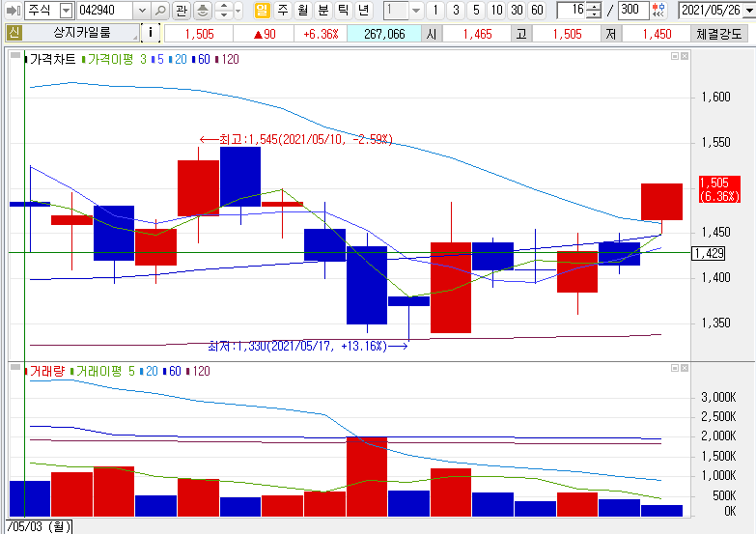Click the low price value 1,450
Image resolution: width=756 pixels, height=534 pixels.
[x=657, y=34]
